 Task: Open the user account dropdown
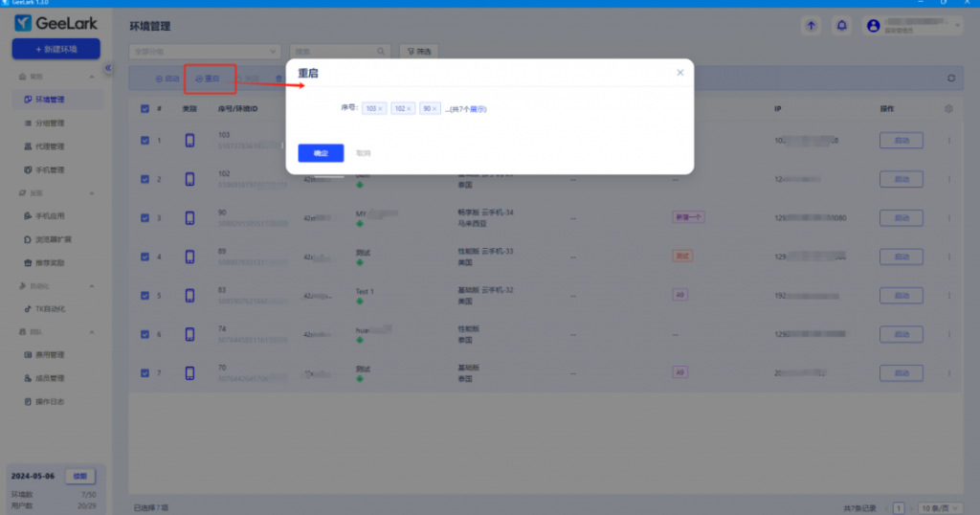pyautogui.click(x=912, y=26)
